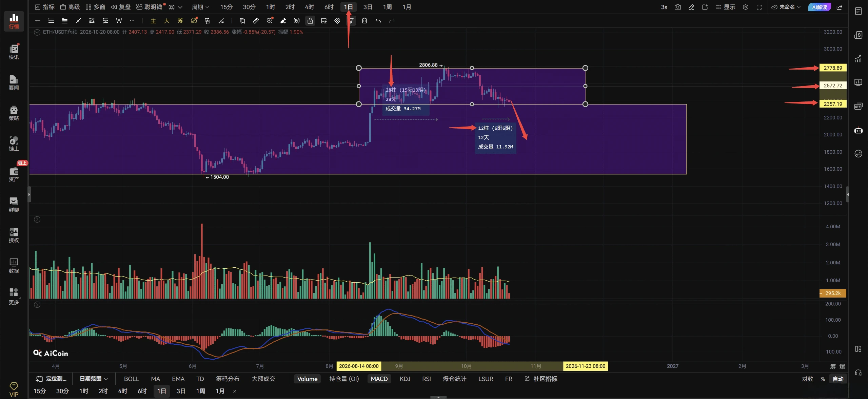Collapse the Volume indicator pane chevron

click(37, 220)
